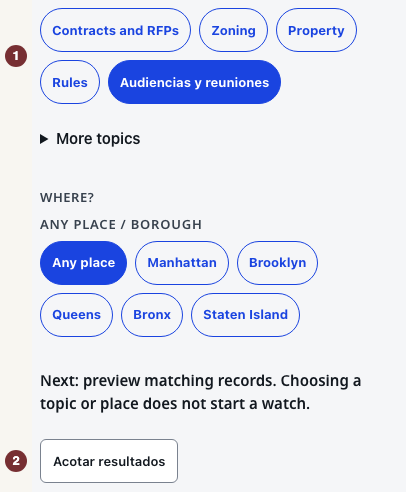The image size is (406, 492).
Task: Click the More topics disclosure triangle
Action: click(x=44, y=139)
